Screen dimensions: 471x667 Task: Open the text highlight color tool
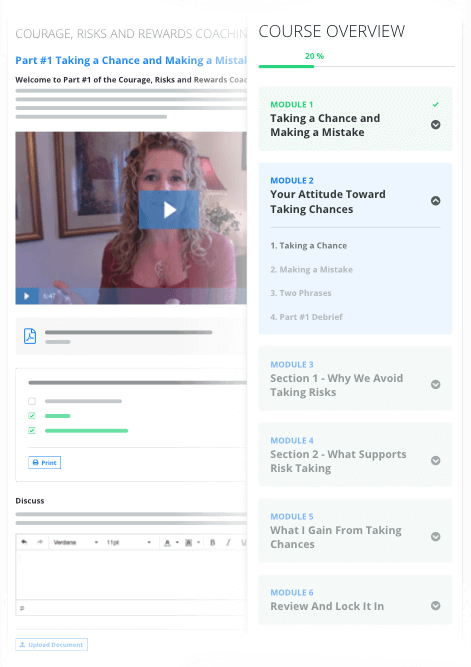pos(188,542)
